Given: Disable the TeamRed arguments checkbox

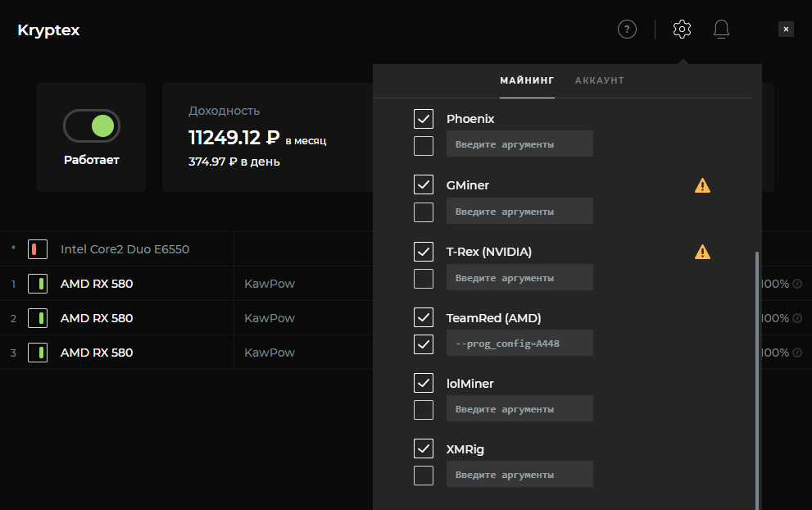Looking at the screenshot, I should 424,344.
